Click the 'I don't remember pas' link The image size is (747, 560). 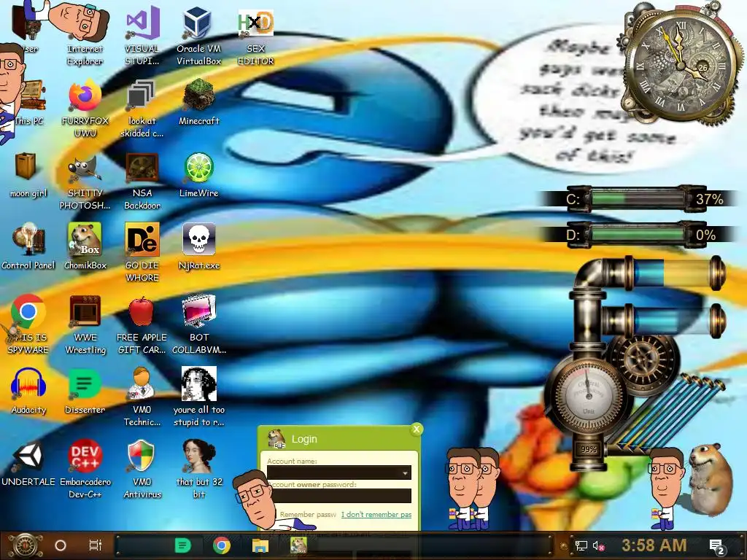click(x=376, y=514)
